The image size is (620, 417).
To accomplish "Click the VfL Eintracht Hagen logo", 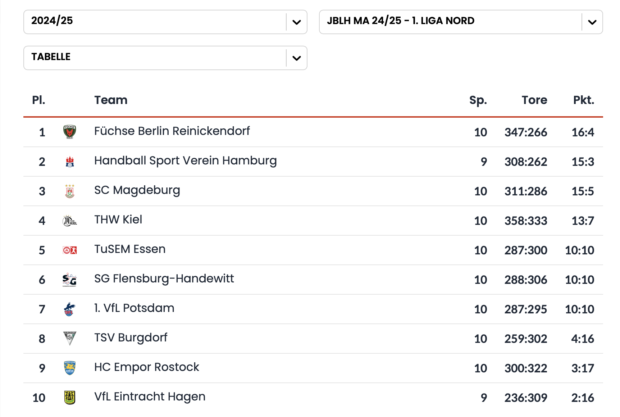I will (70, 397).
